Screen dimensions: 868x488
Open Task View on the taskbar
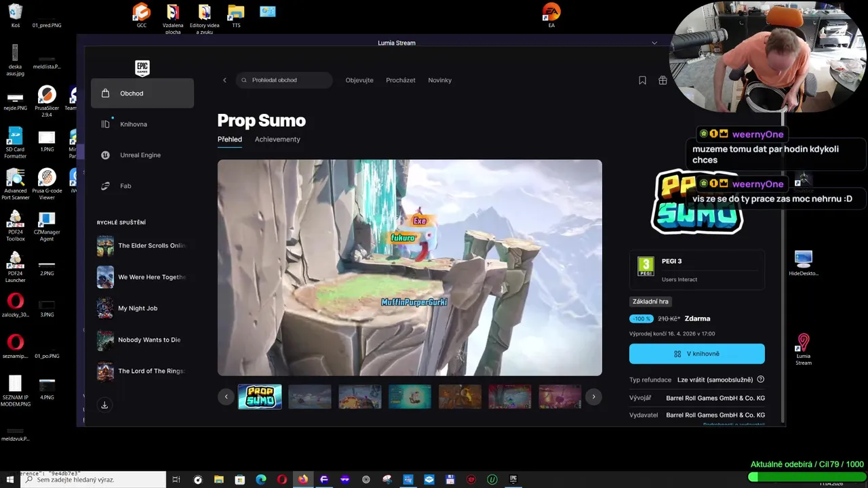tap(176, 479)
